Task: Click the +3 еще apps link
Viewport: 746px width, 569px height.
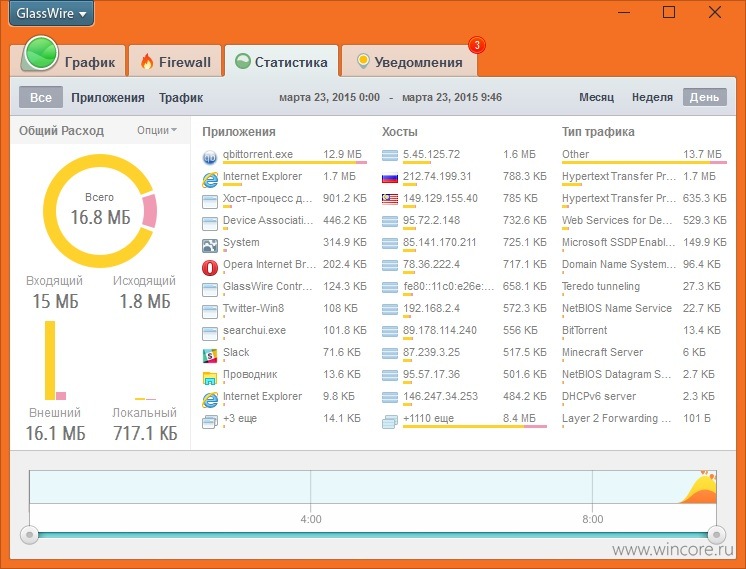Action: [240, 418]
